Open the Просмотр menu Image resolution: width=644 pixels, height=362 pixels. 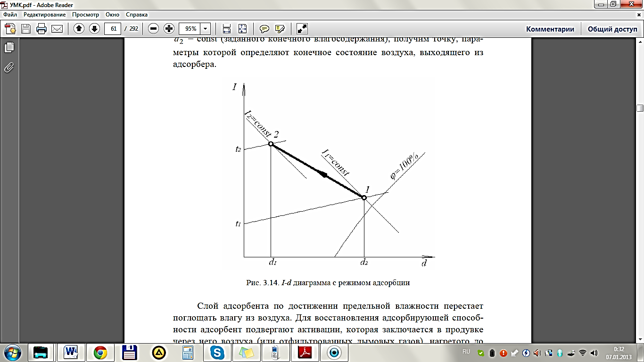(x=85, y=15)
